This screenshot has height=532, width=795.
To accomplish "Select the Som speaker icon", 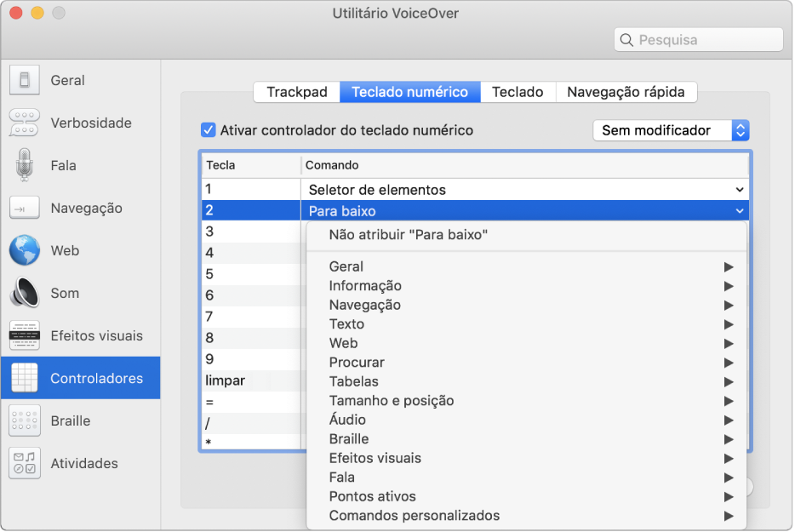I will [x=25, y=293].
